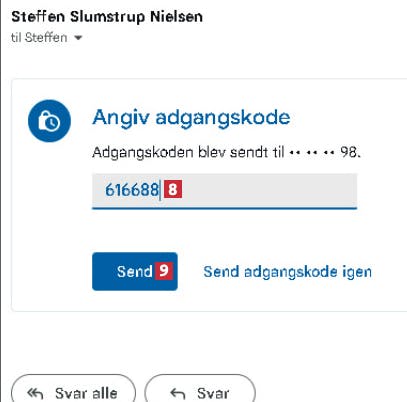The height and width of the screenshot is (402, 407).
Task: Select the 'Angiv adgangskode' heading
Action: [191, 118]
